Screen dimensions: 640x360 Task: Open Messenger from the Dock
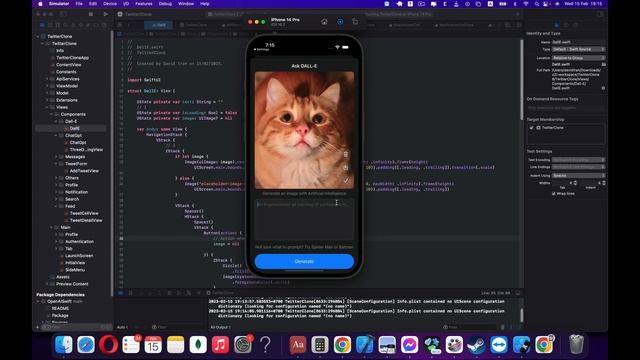pyautogui.click(x=409, y=344)
